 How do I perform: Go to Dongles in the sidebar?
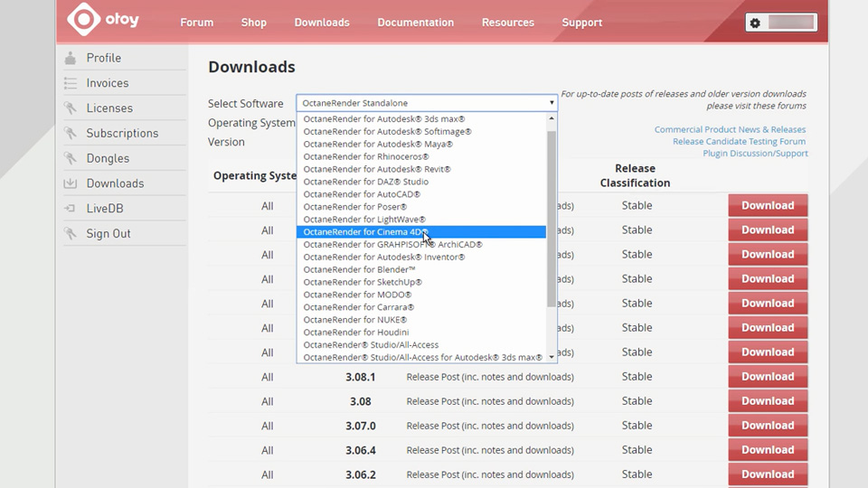[x=108, y=158]
